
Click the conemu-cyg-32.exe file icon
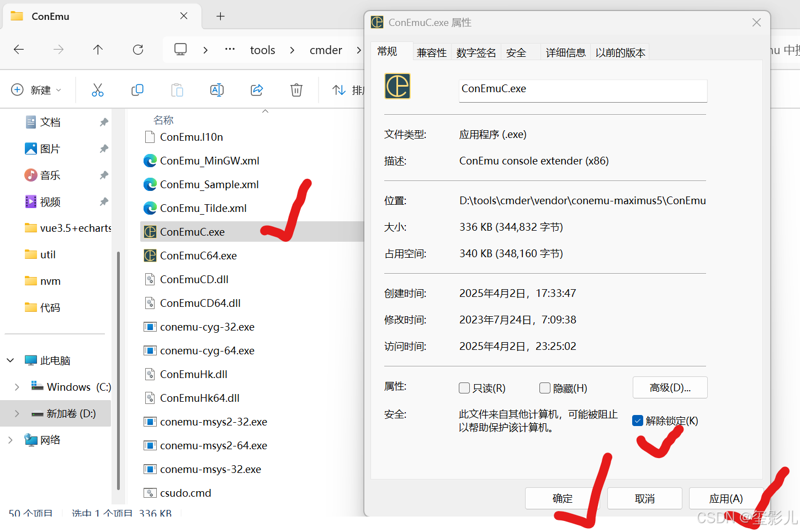[150, 327]
